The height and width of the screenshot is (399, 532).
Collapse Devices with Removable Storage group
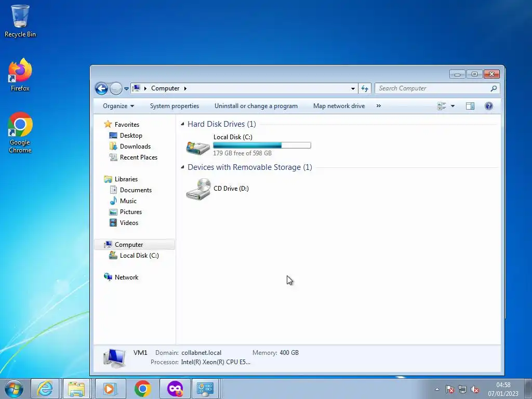tap(182, 167)
